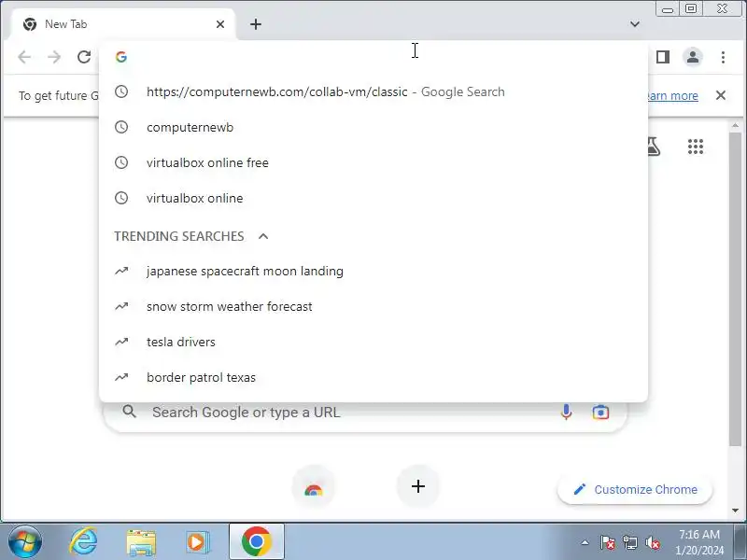Click the Chrome taskbar button
This screenshot has width=747, height=560.
pos(256,542)
